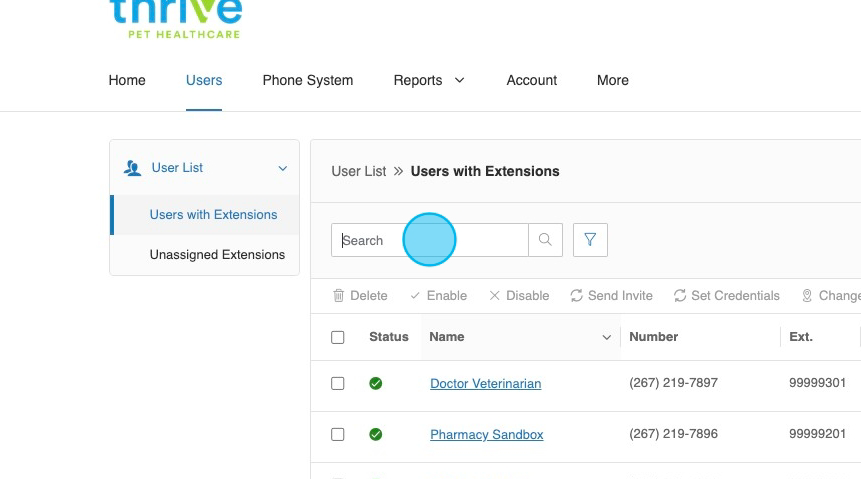Image resolution: width=861 pixels, height=479 pixels.
Task: Open the Account tab
Action: [531, 81]
